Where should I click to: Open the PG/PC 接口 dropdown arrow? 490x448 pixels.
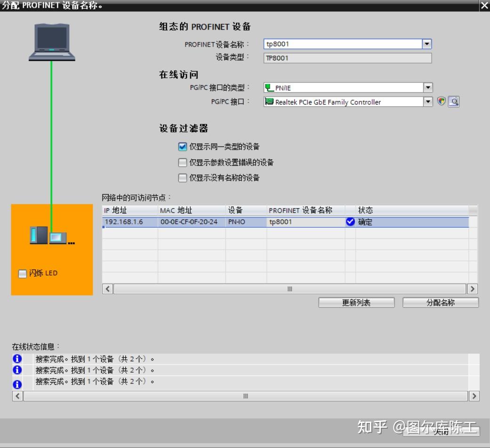[x=428, y=101]
